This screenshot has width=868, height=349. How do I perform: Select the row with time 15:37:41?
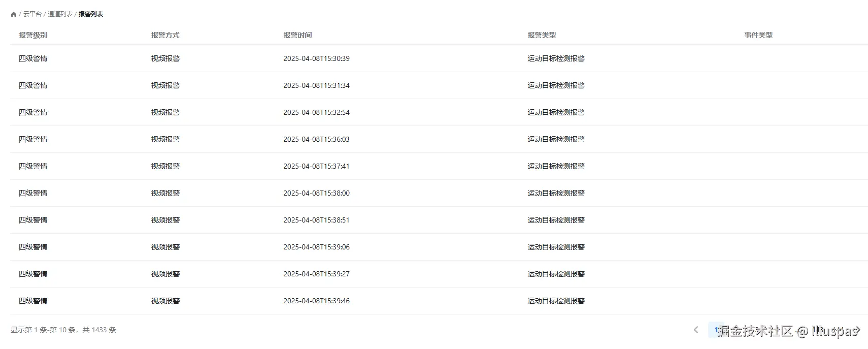tap(439, 166)
